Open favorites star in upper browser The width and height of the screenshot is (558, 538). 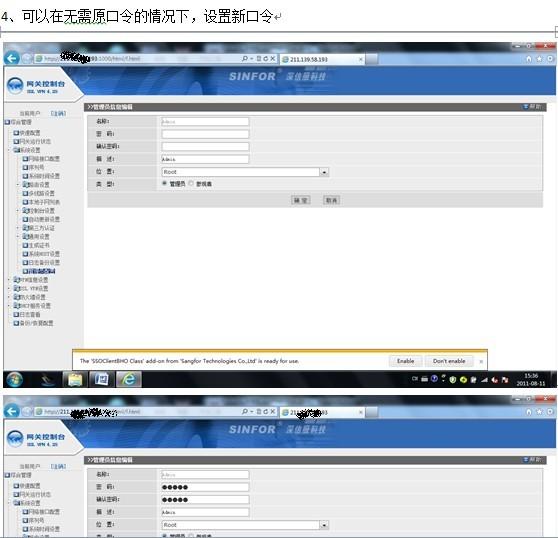pyautogui.click(x=539, y=59)
